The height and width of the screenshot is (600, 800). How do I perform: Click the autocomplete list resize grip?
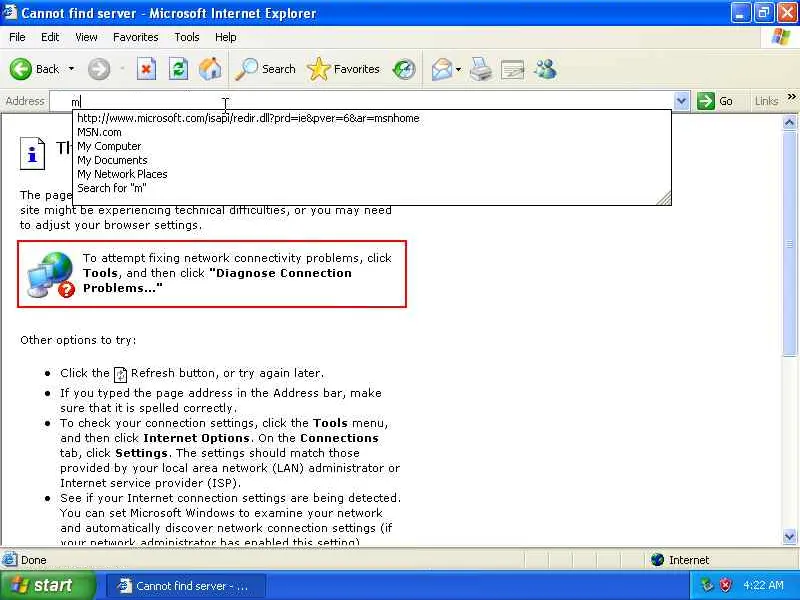point(664,198)
